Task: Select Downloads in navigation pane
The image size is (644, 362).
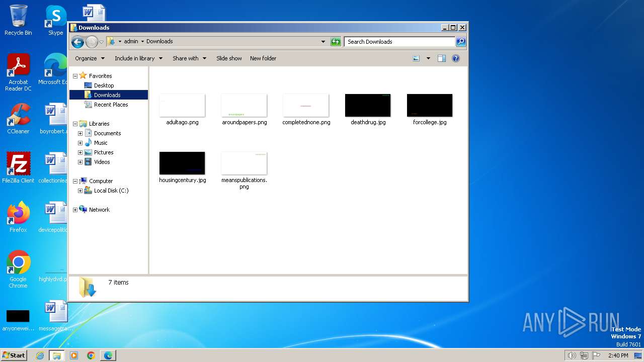Action: pos(107,95)
